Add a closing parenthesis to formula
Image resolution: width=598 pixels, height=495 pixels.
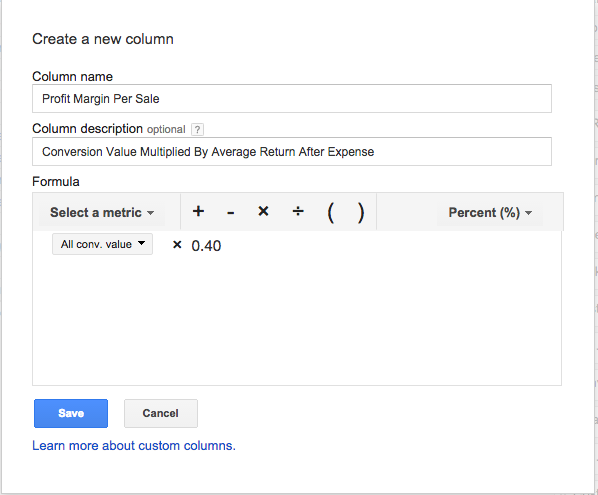click(361, 212)
